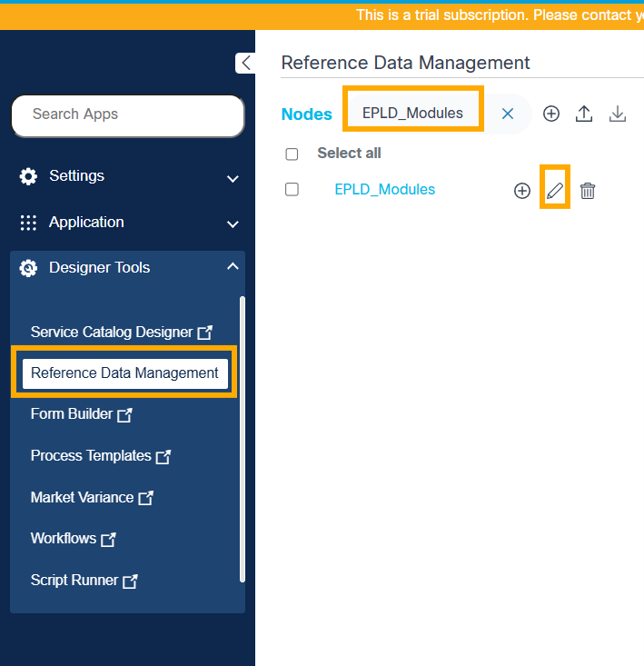Click the Designer Tools menu scrollbar

(x=242, y=436)
